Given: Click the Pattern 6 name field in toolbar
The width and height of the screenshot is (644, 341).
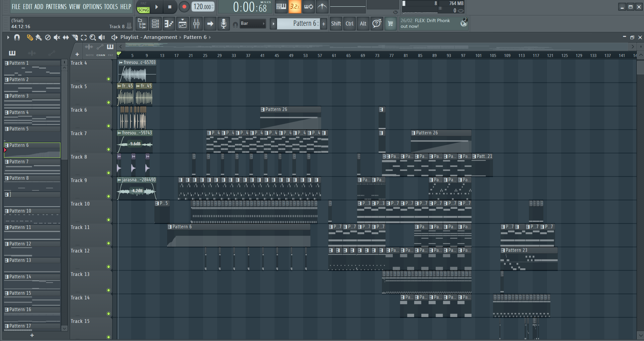Looking at the screenshot, I should 298,23.
